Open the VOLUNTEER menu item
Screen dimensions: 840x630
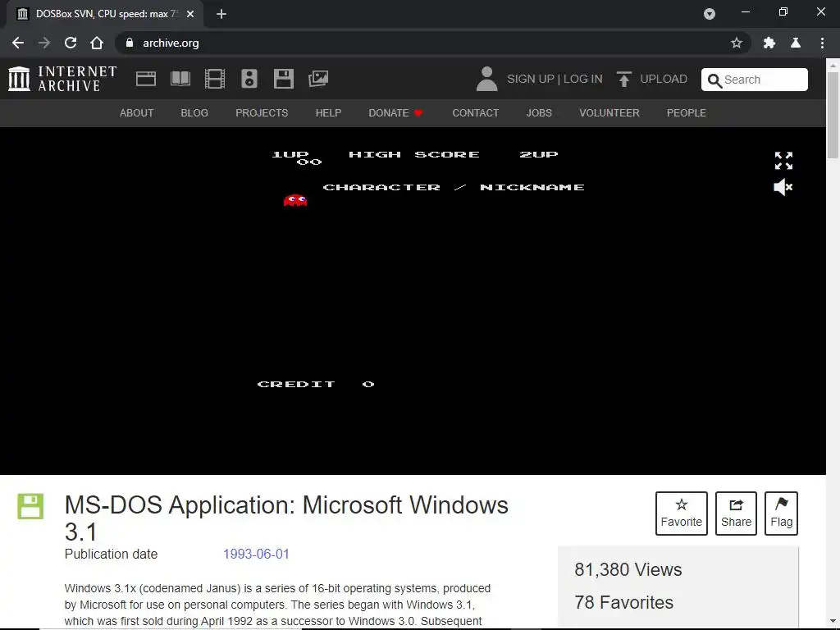(x=609, y=113)
